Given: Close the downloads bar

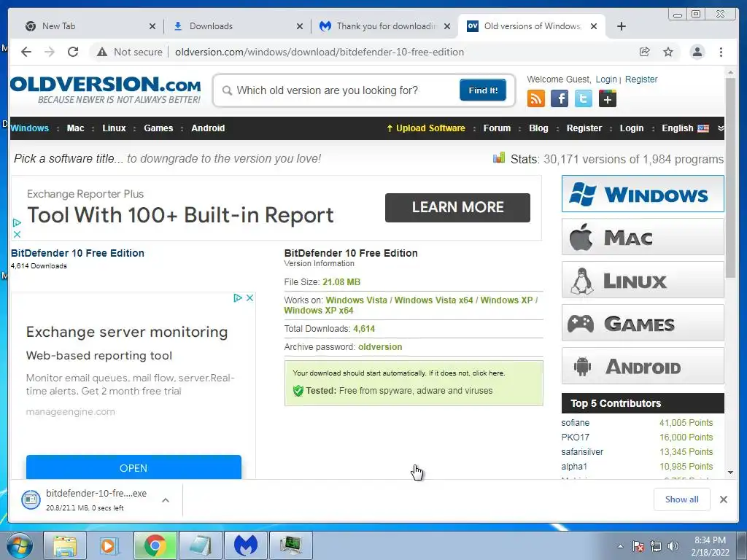Looking at the screenshot, I should pos(723,499).
